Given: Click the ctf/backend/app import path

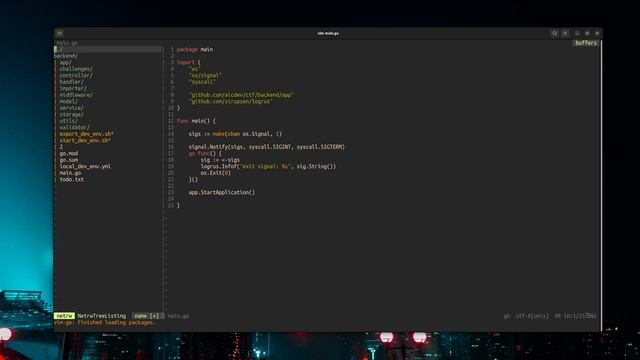Looking at the screenshot, I should point(241,95).
